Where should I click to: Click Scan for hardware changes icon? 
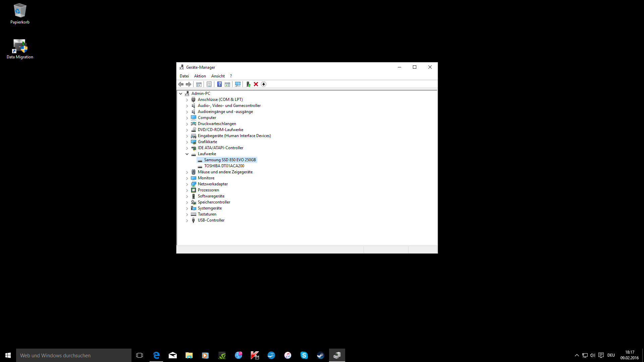[x=238, y=84]
